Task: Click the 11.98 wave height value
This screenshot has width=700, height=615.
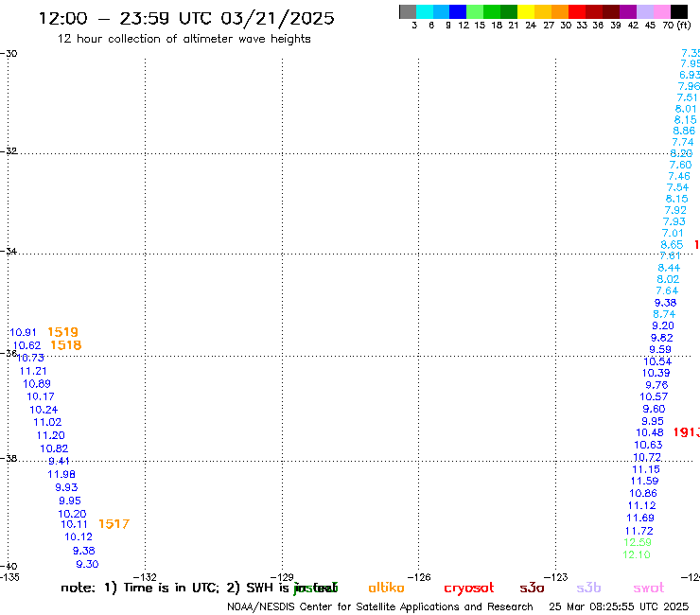Action: [x=61, y=474]
